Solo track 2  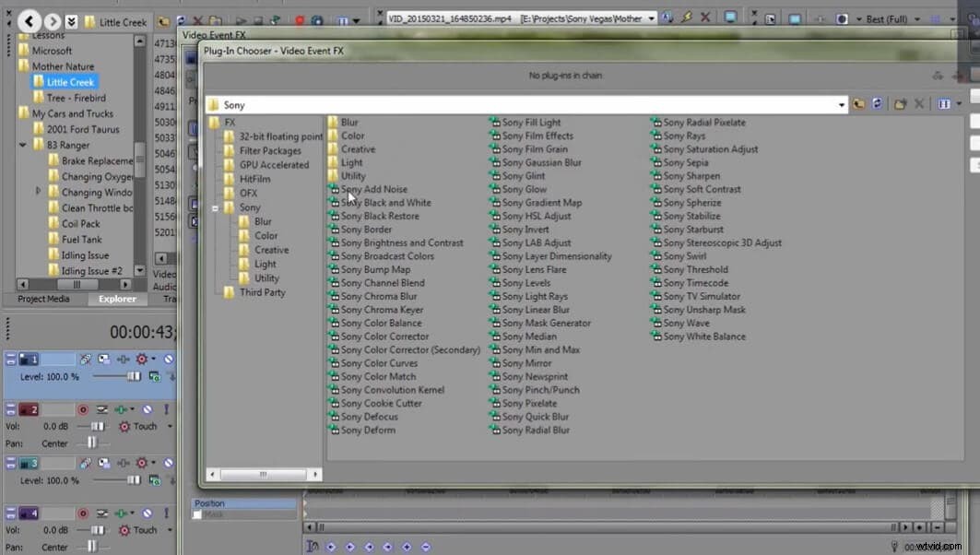[x=167, y=408]
